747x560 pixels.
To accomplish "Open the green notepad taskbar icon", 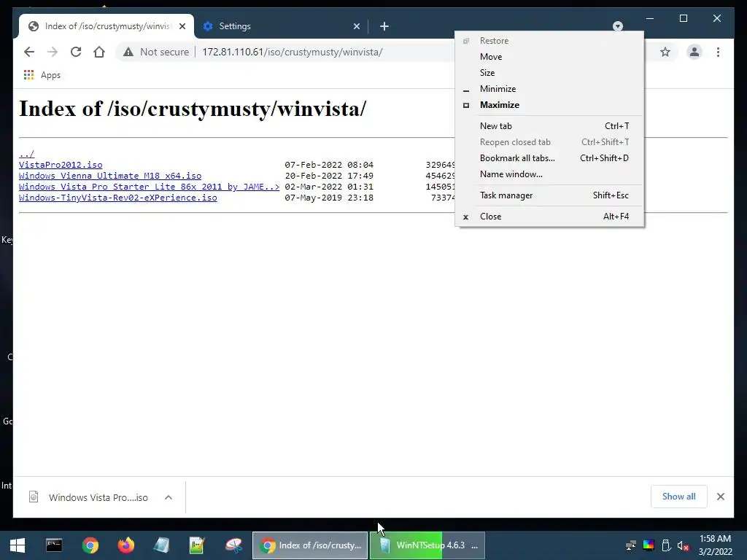I will click(197, 545).
